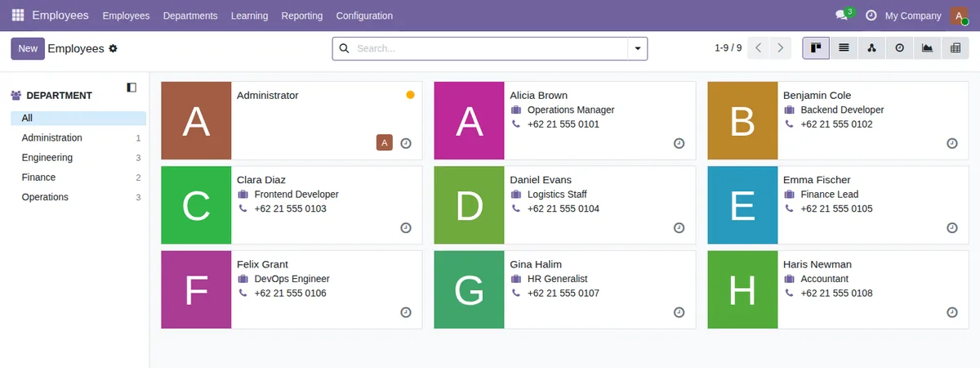Click activity clock on Benjamin Cole card
980x368 pixels.
[951, 143]
